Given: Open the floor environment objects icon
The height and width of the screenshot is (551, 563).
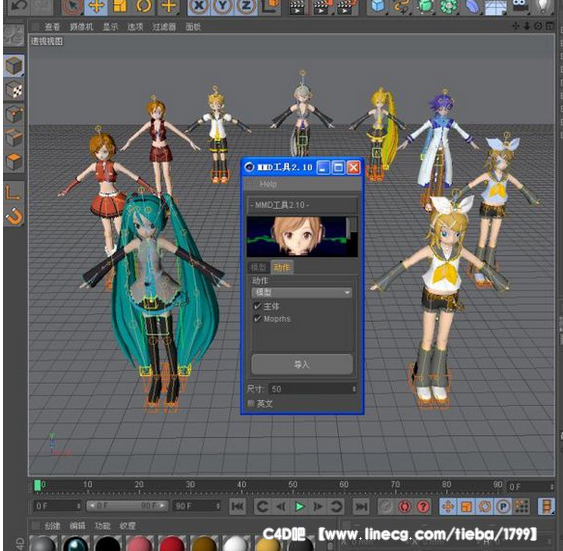Looking at the screenshot, I should tap(496, 7).
